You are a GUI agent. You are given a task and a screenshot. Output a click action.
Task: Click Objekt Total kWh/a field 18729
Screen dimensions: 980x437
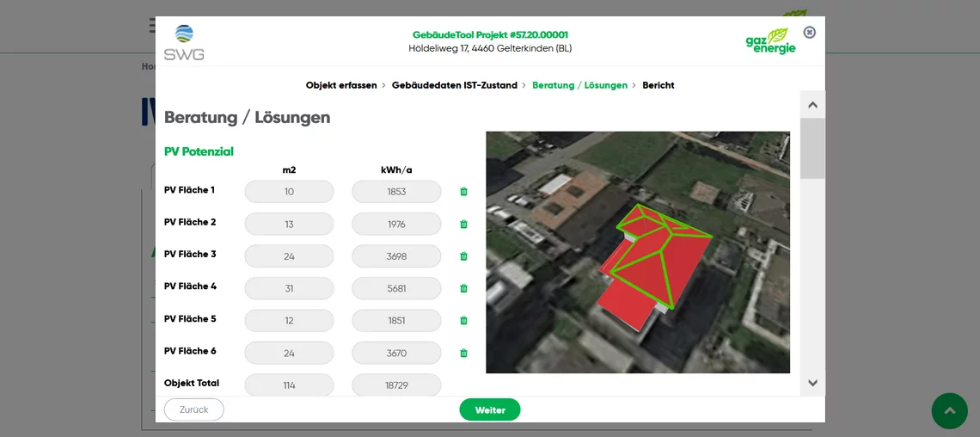(x=396, y=385)
